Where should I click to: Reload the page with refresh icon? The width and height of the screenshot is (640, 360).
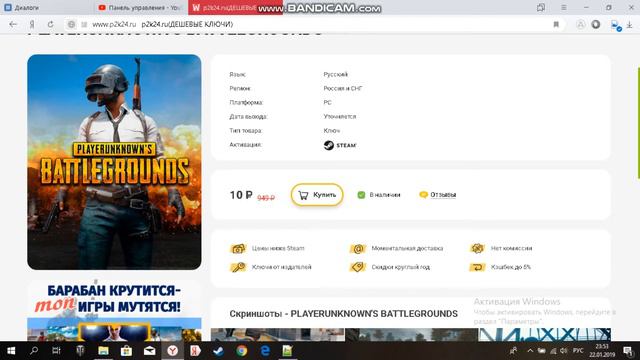tap(50, 24)
